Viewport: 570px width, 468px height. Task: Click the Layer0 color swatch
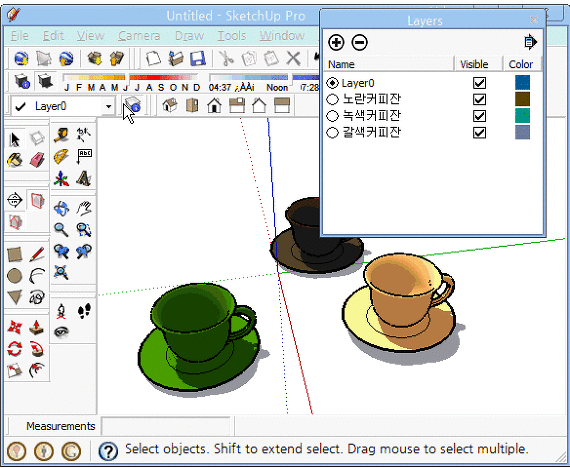(x=522, y=83)
